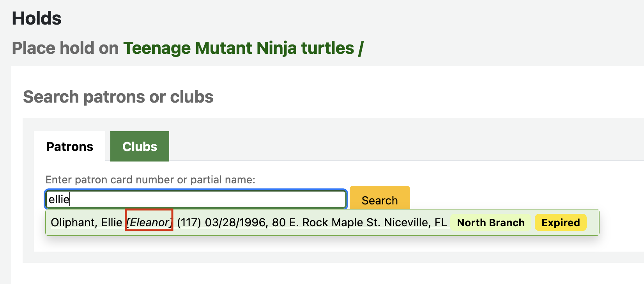Click the (117) card number in the suggestion
Image resolution: width=644 pixels, height=284 pixels.
pyautogui.click(x=189, y=222)
